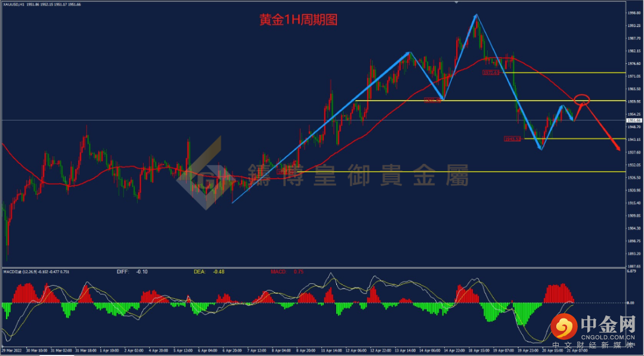Click MACD scale value 6.879
The width and height of the screenshot is (644, 356).
[633, 271]
